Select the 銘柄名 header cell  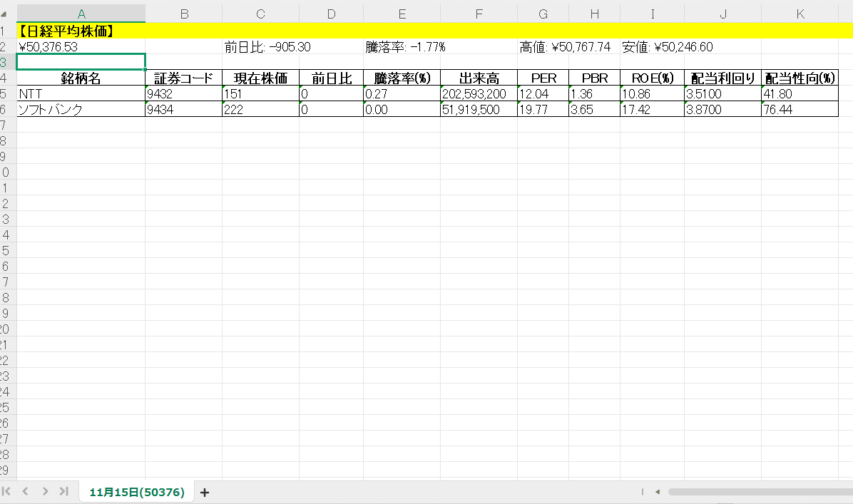tap(81, 78)
